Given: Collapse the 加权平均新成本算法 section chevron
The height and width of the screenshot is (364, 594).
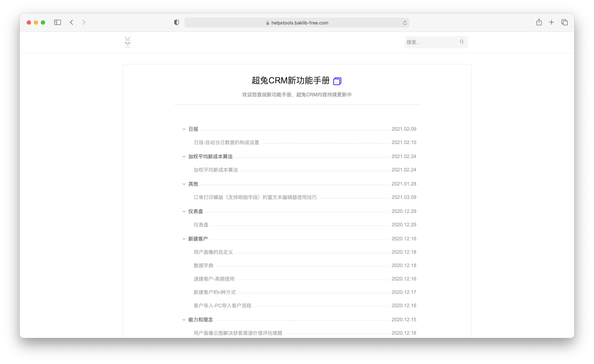Looking at the screenshot, I should point(184,157).
